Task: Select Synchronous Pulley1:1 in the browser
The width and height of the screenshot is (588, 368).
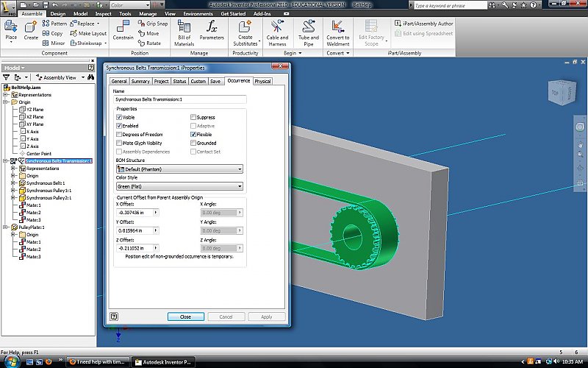Action: click(x=49, y=191)
